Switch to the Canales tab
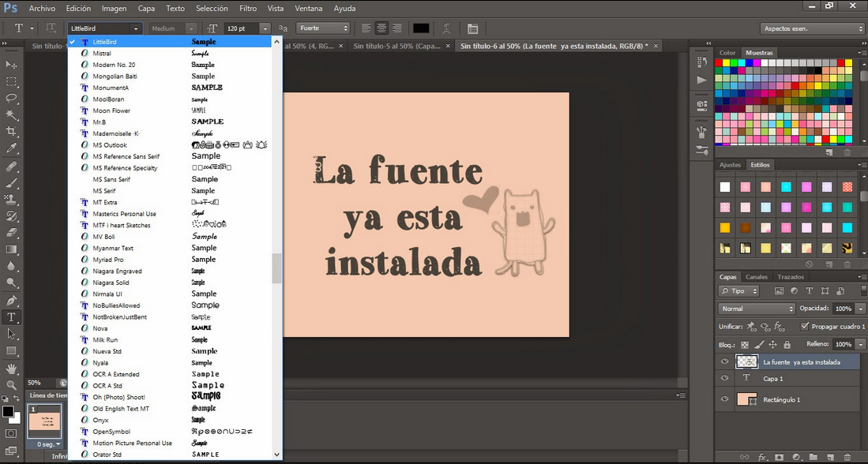Viewport: 868px width, 464px height. point(756,277)
